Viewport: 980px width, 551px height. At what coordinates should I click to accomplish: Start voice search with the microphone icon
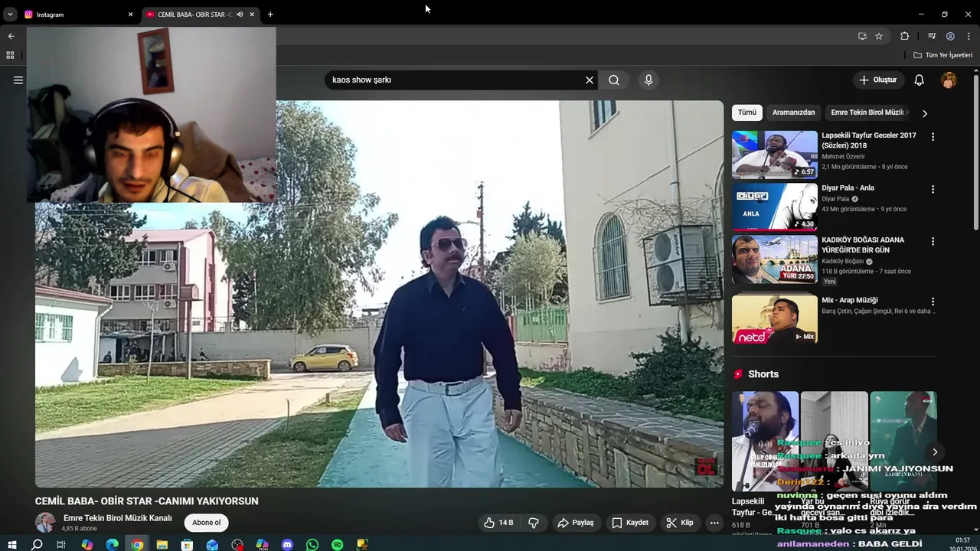point(648,80)
